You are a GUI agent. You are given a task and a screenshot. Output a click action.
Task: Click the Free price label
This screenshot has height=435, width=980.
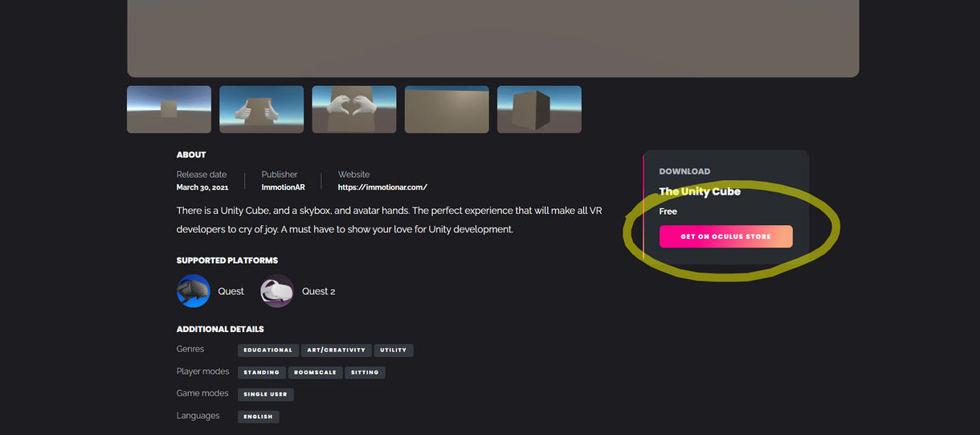(668, 211)
